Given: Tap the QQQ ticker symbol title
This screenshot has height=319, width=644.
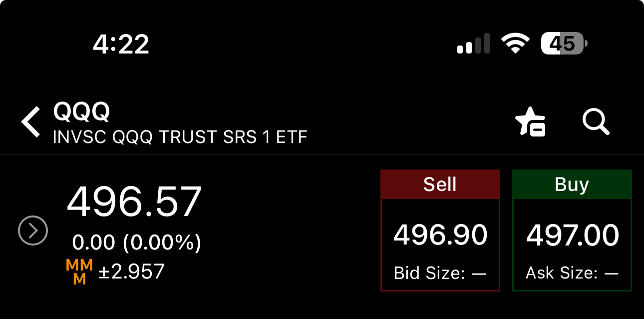Looking at the screenshot, I should (81, 112).
